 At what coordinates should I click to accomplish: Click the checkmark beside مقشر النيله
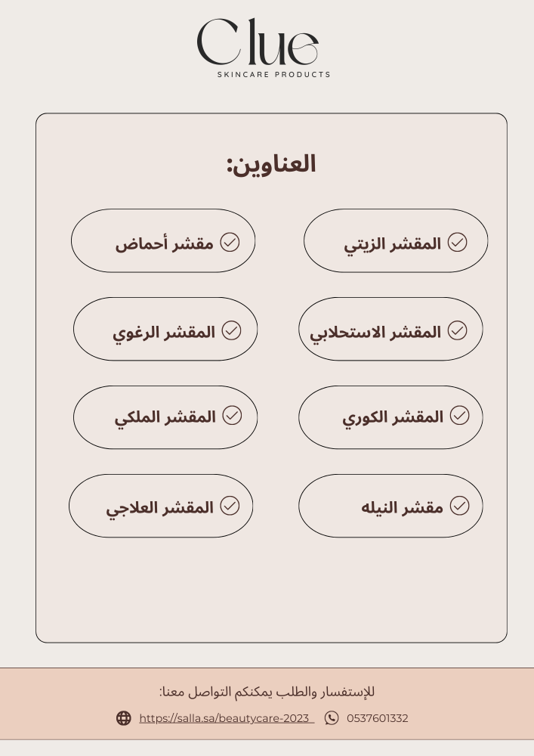[x=459, y=505]
